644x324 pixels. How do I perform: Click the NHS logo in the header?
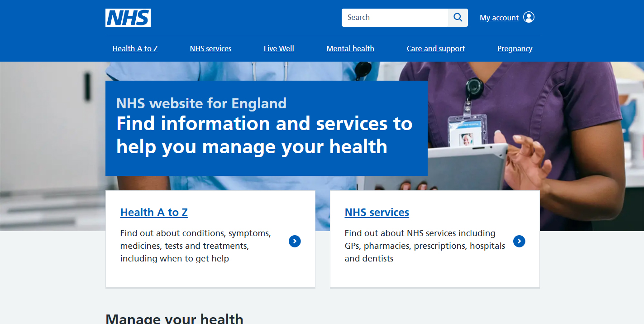128,18
